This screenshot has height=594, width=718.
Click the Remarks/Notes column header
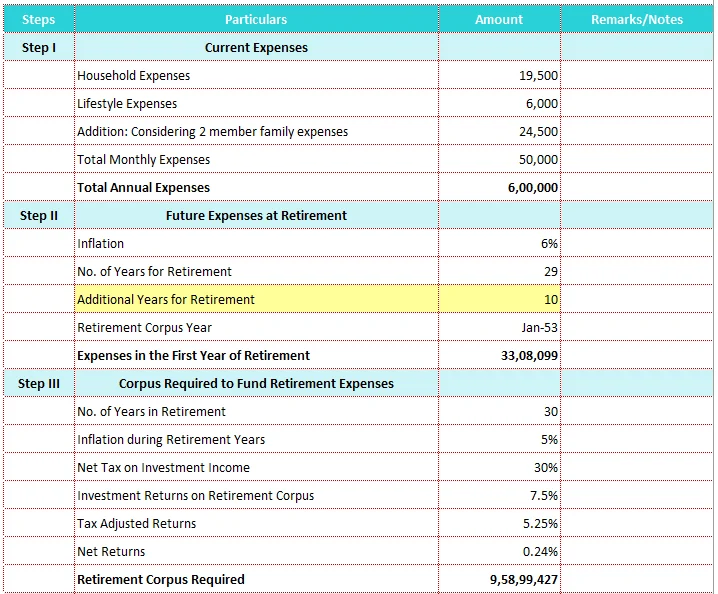point(637,19)
